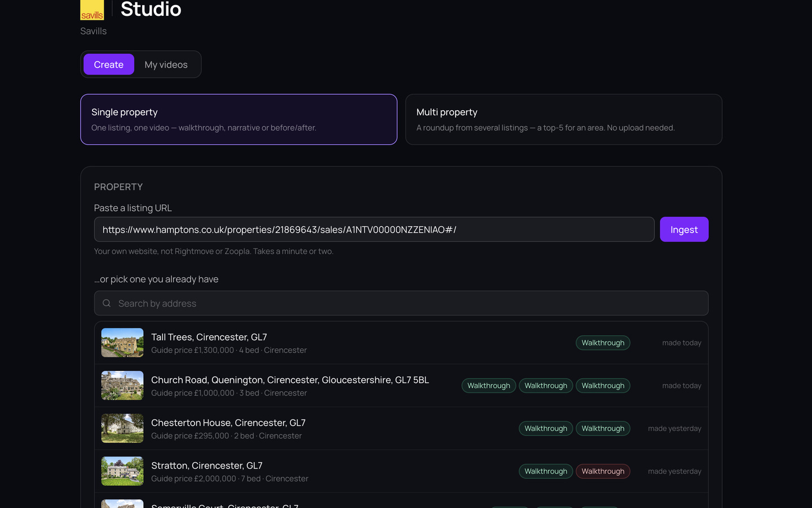The image size is (812, 508).
Task: Open the Chesterton House property thumbnail
Action: click(122, 428)
